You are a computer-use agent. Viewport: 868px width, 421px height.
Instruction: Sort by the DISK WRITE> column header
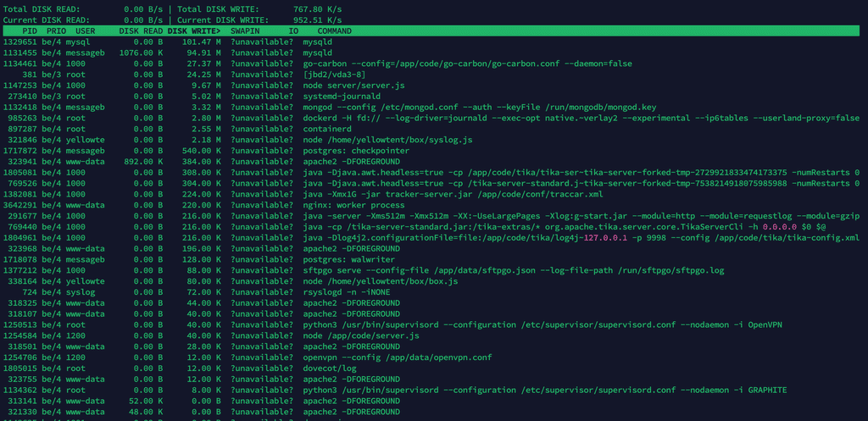[194, 30]
